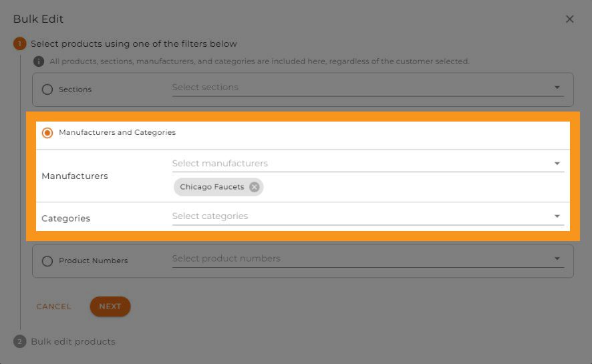Viewport: 592px width, 364px height.
Task: Click the step 1 number badge
Action: coord(20,44)
